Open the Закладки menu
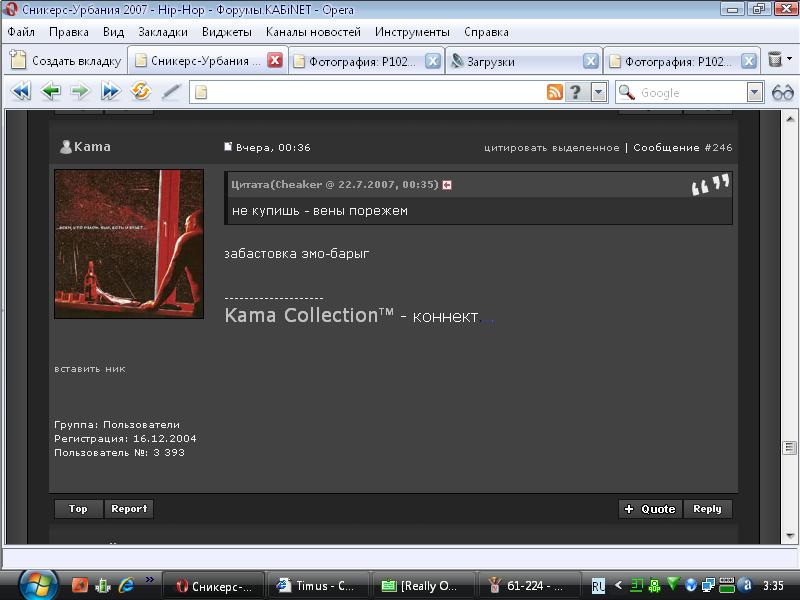The image size is (800, 600). pyautogui.click(x=162, y=32)
